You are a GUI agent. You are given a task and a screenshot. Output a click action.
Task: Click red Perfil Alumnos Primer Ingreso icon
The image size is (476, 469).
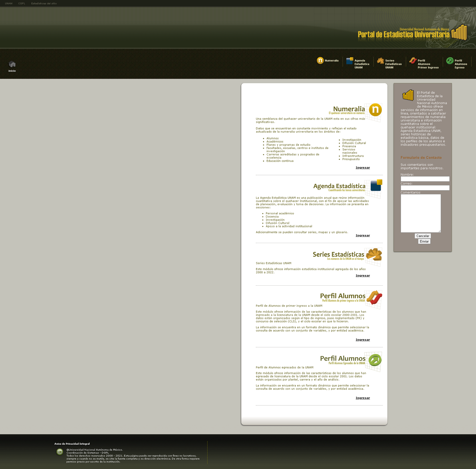(413, 61)
